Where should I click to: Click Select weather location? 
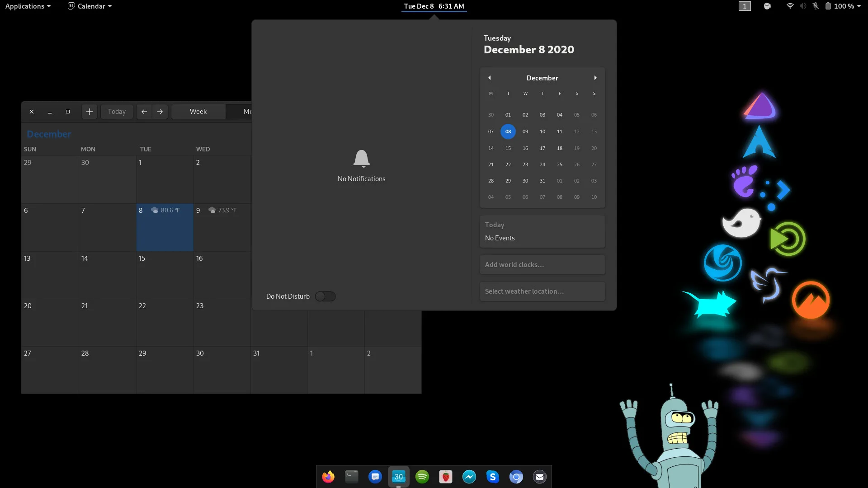coord(542,291)
